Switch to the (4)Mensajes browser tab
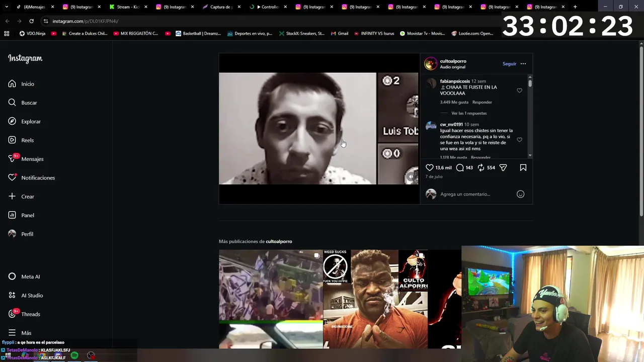 pyautogui.click(x=35, y=7)
